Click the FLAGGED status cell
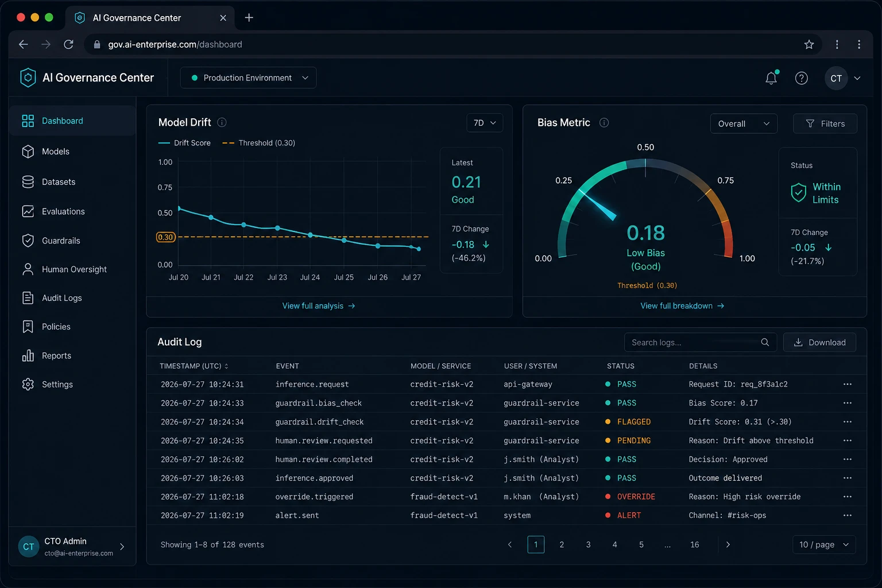 click(x=628, y=422)
